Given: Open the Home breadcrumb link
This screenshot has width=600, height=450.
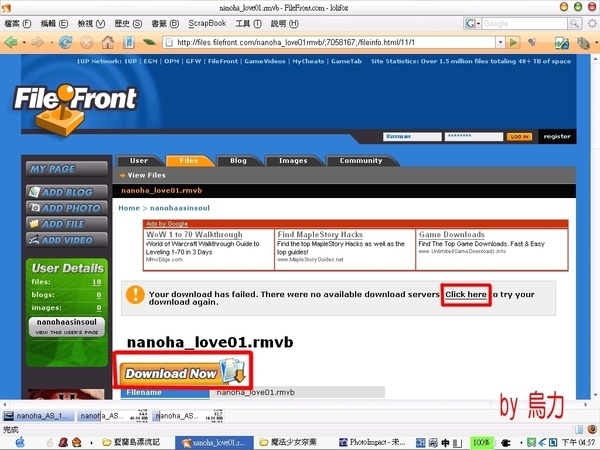Looking at the screenshot, I should pos(129,208).
